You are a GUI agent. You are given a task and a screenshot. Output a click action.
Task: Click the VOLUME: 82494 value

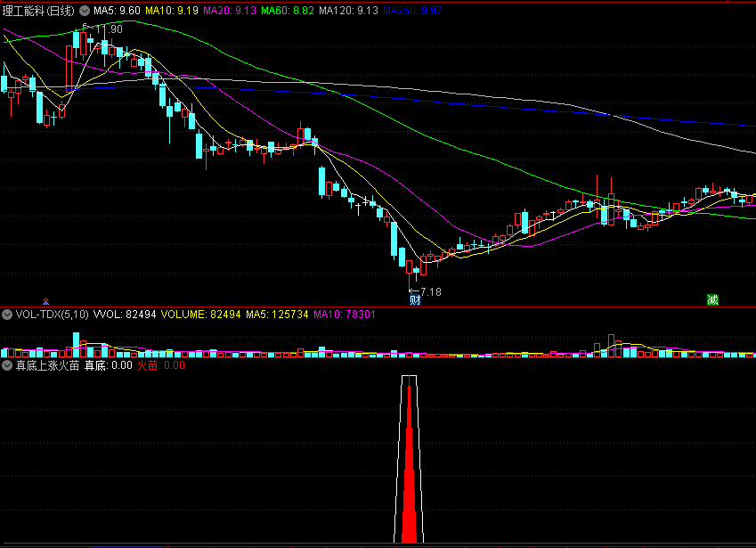(x=200, y=315)
